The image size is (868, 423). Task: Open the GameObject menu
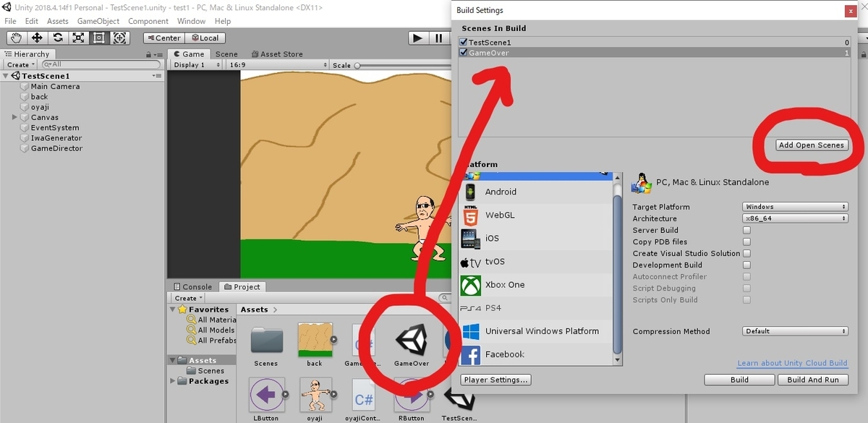click(98, 21)
